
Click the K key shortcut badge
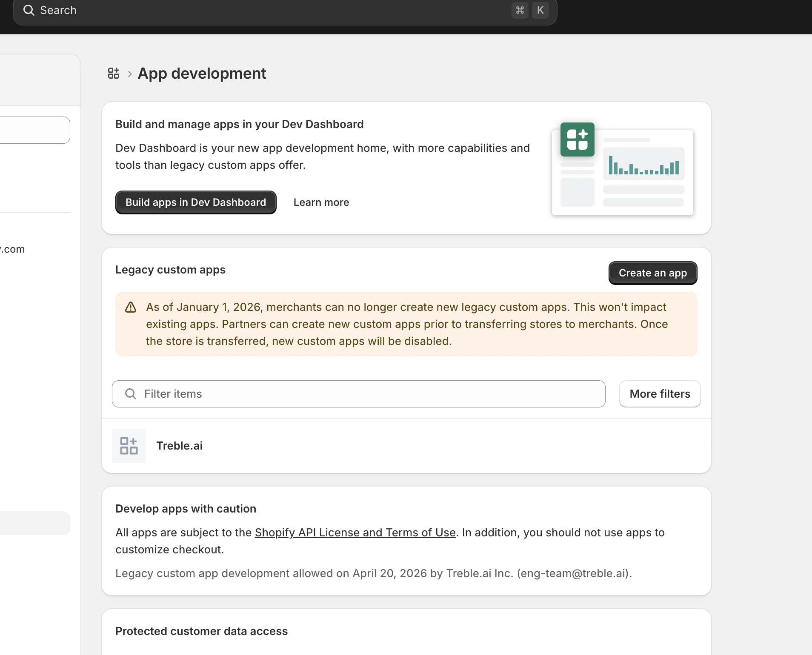point(540,10)
